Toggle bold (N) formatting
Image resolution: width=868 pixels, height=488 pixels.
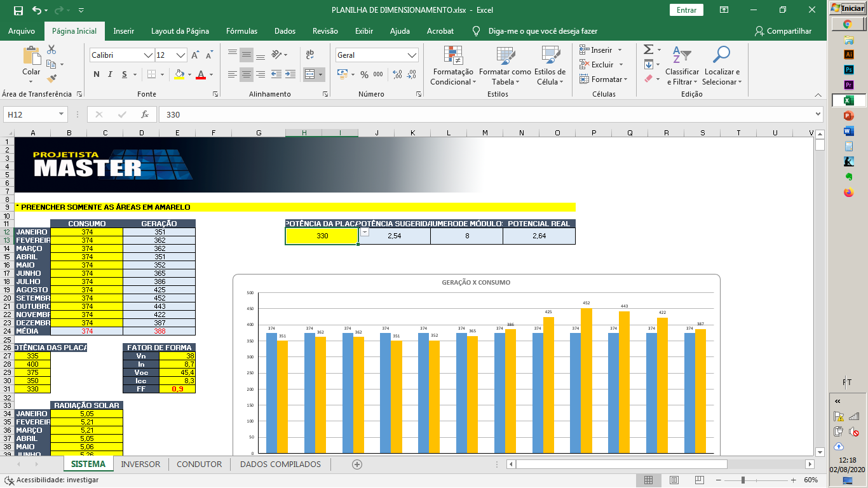97,74
